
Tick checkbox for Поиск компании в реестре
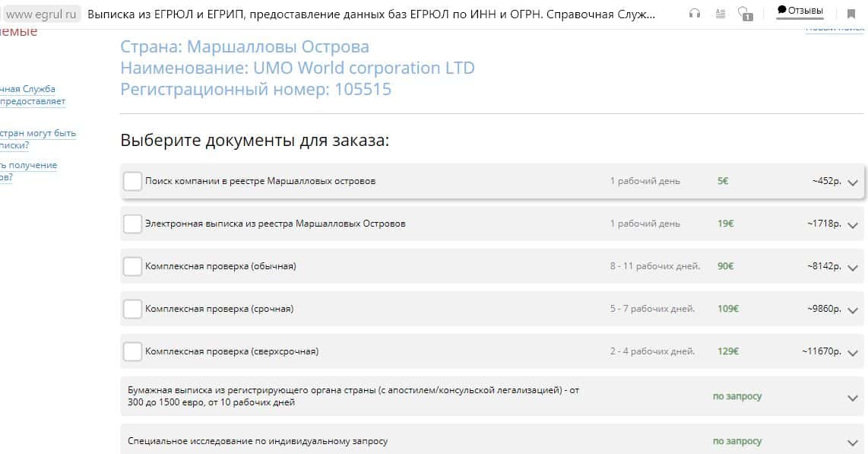pyautogui.click(x=132, y=181)
